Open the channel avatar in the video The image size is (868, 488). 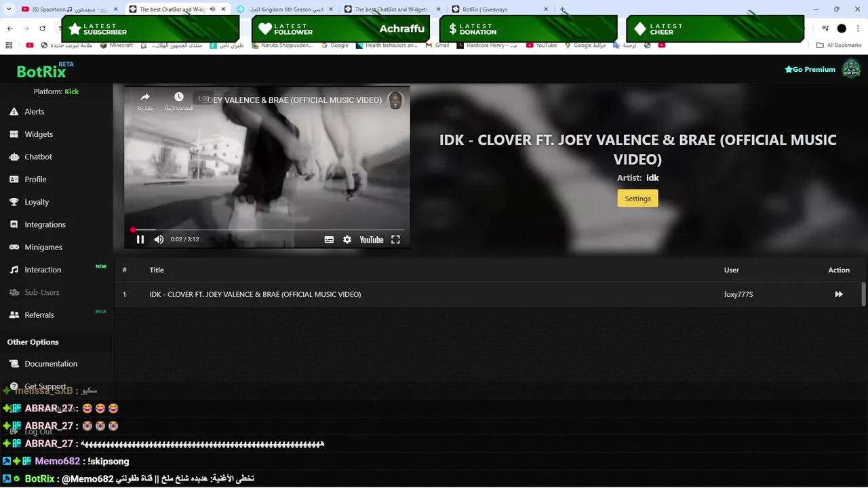pos(395,100)
